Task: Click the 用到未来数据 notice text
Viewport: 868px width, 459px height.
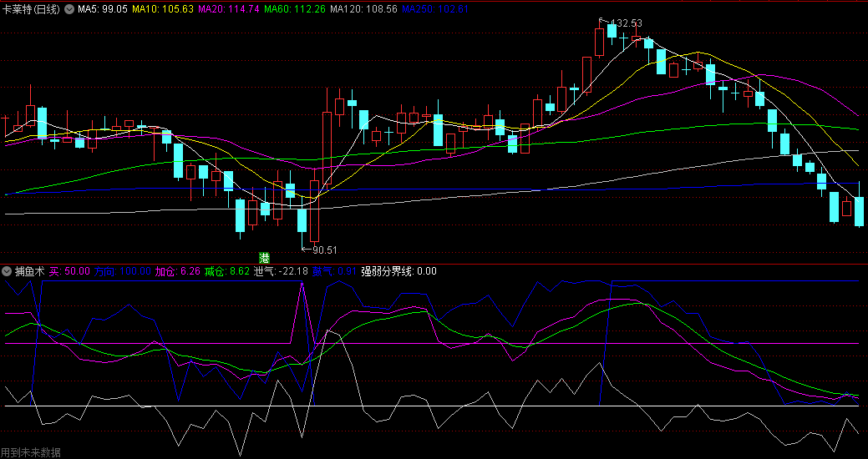Action: coord(31,453)
